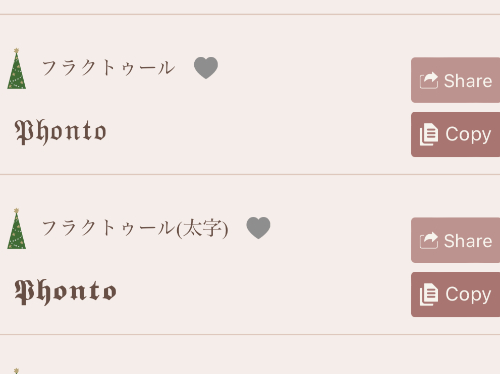This screenshot has width=500, height=374.
Task: Share the bold フラクトゥール(太字) Phonto text
Action: tap(455, 240)
